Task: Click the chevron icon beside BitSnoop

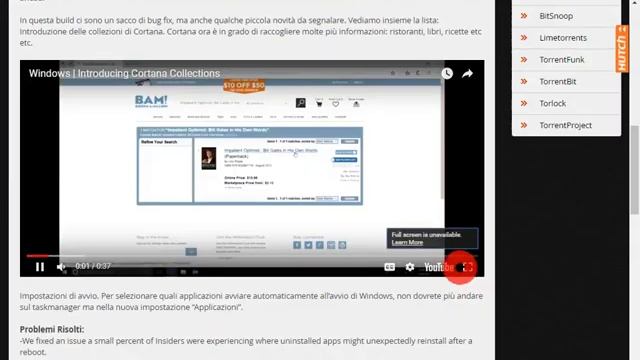Action: tap(524, 16)
